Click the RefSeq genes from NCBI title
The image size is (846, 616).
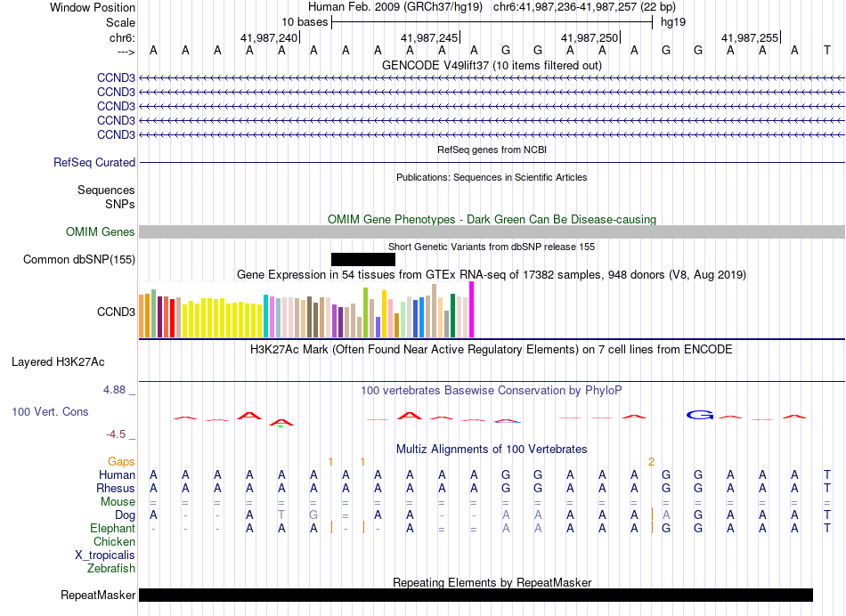[492, 150]
